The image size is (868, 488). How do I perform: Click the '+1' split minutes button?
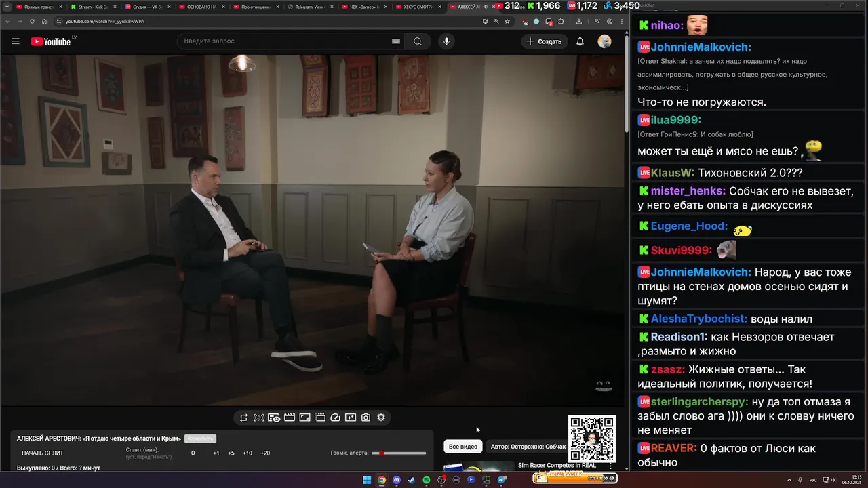[216, 453]
